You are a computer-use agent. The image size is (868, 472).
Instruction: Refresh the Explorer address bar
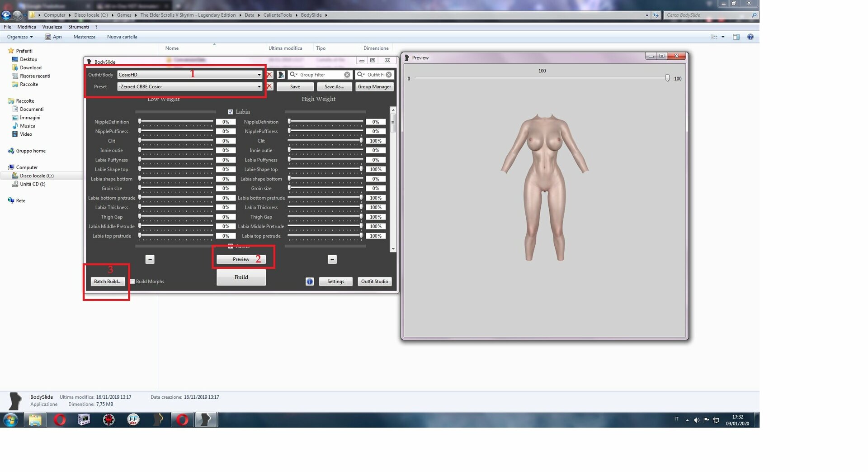click(x=656, y=15)
